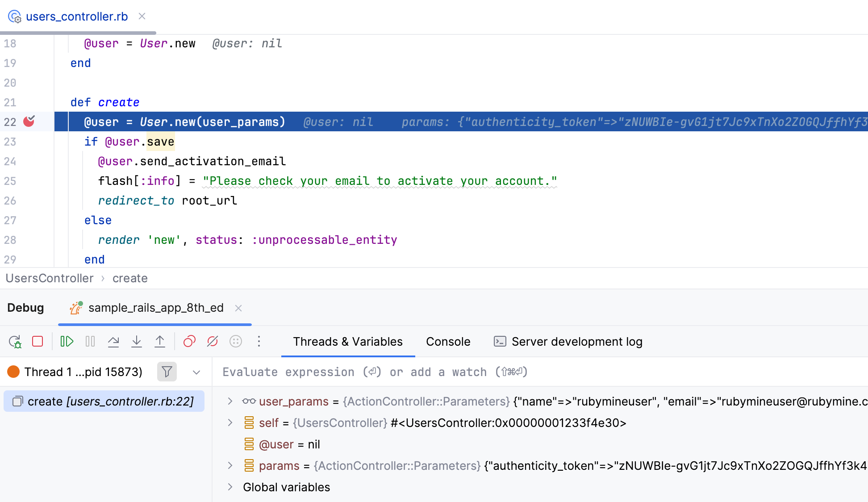
Task: Click the Debug tool window title
Action: [25, 308]
